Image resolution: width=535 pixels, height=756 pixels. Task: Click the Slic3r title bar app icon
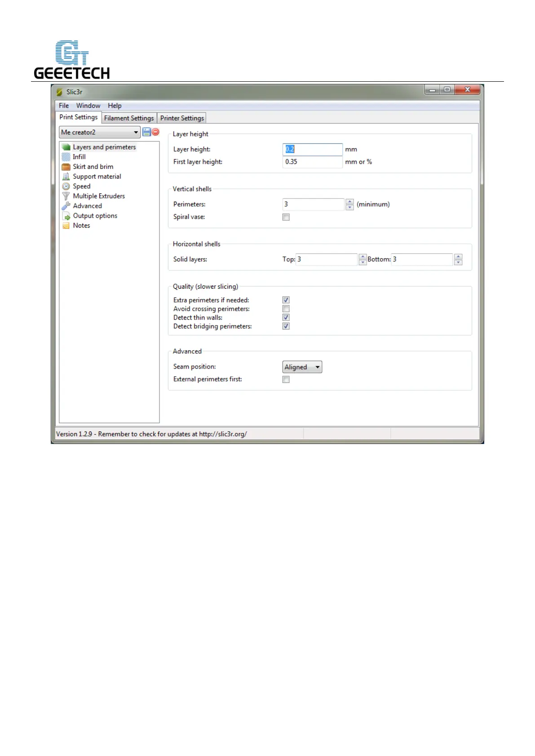(x=59, y=92)
